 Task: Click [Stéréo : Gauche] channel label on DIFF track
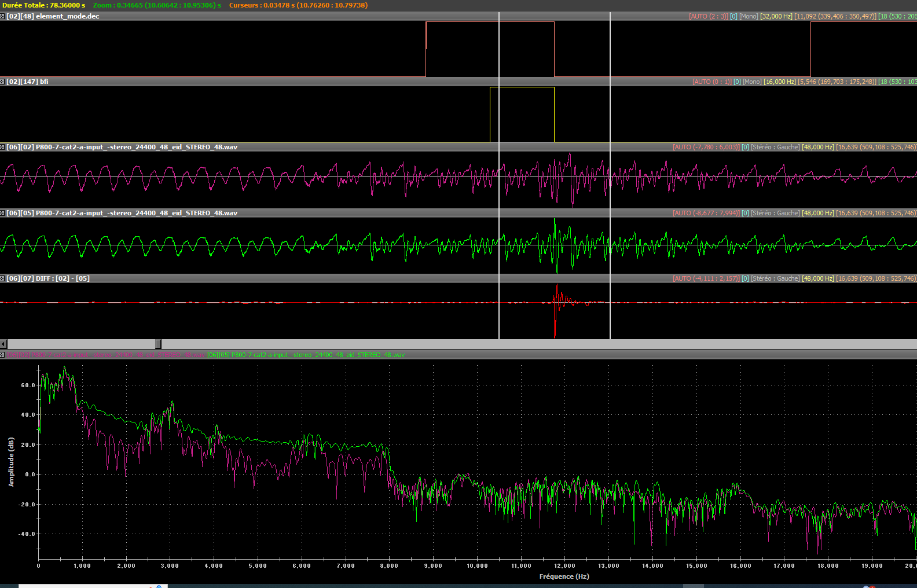tap(775, 278)
